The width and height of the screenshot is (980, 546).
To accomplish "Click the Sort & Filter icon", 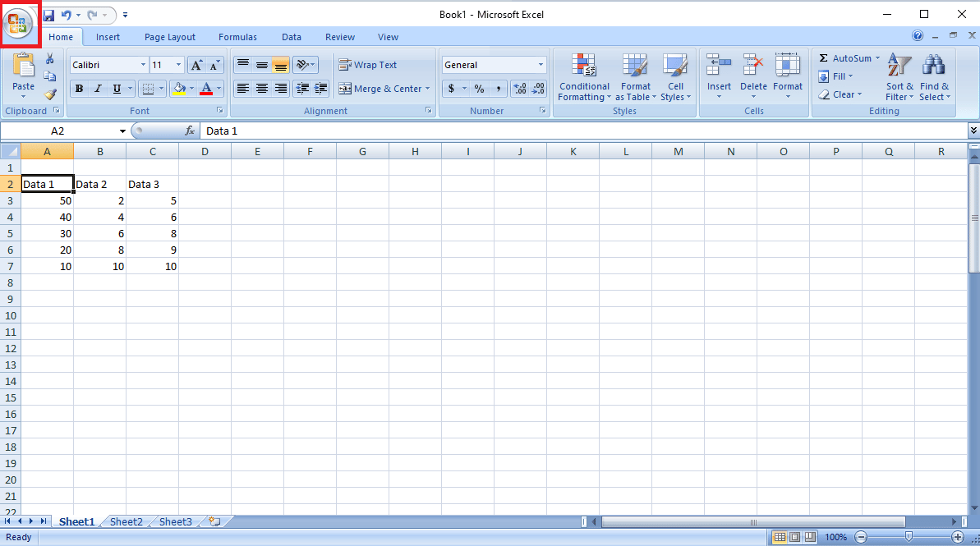I will [x=899, y=78].
